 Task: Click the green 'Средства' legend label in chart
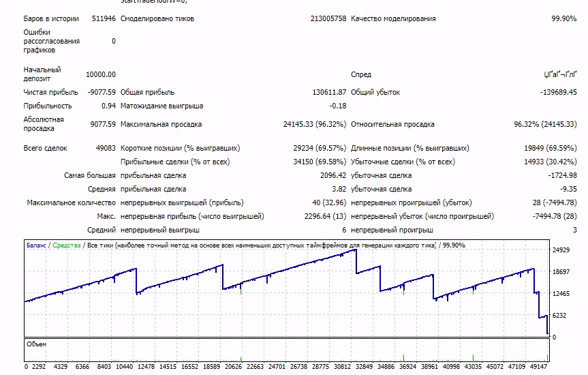pos(66,245)
